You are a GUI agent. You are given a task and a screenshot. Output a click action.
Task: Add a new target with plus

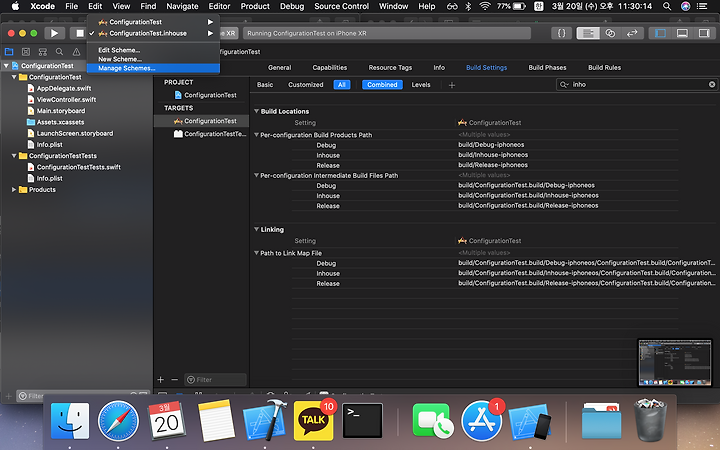pyautogui.click(x=160, y=380)
